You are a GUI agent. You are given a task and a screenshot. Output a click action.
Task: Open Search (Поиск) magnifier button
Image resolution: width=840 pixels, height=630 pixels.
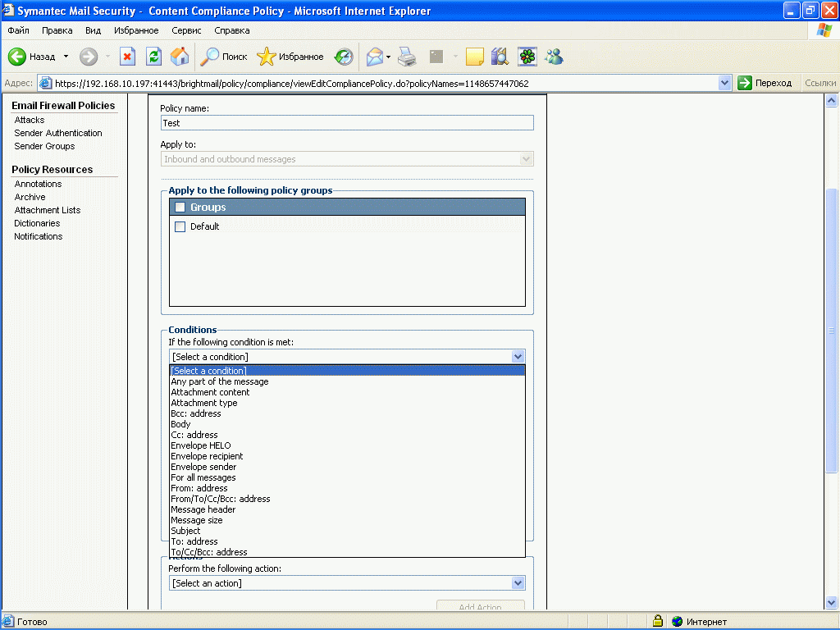pyautogui.click(x=223, y=57)
